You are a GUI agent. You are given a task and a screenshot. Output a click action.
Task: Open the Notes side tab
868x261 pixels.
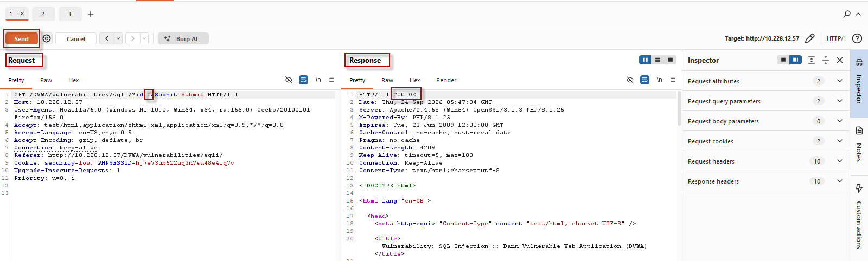coord(859,145)
